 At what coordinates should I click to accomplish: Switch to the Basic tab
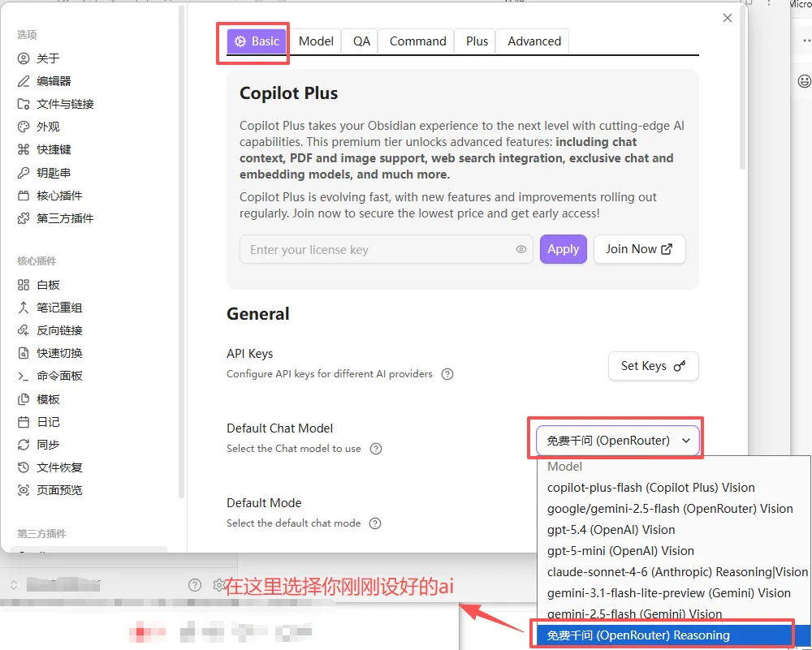[257, 41]
